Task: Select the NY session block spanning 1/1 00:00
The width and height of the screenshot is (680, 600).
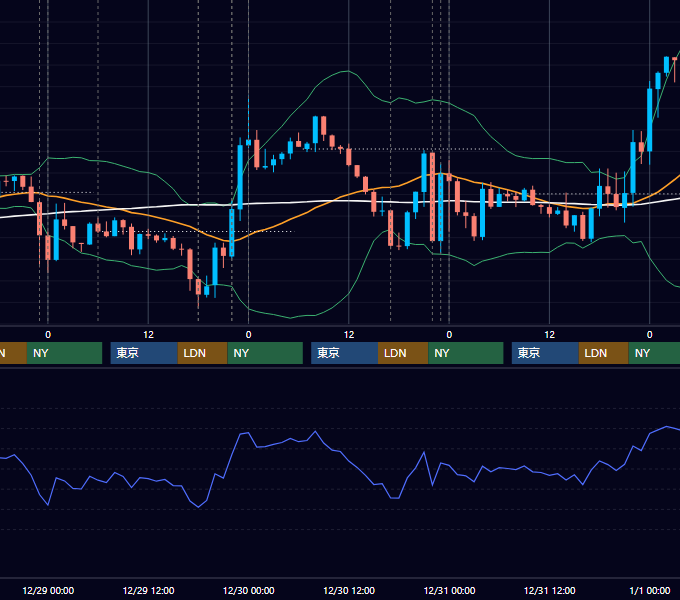Action: 654,353
